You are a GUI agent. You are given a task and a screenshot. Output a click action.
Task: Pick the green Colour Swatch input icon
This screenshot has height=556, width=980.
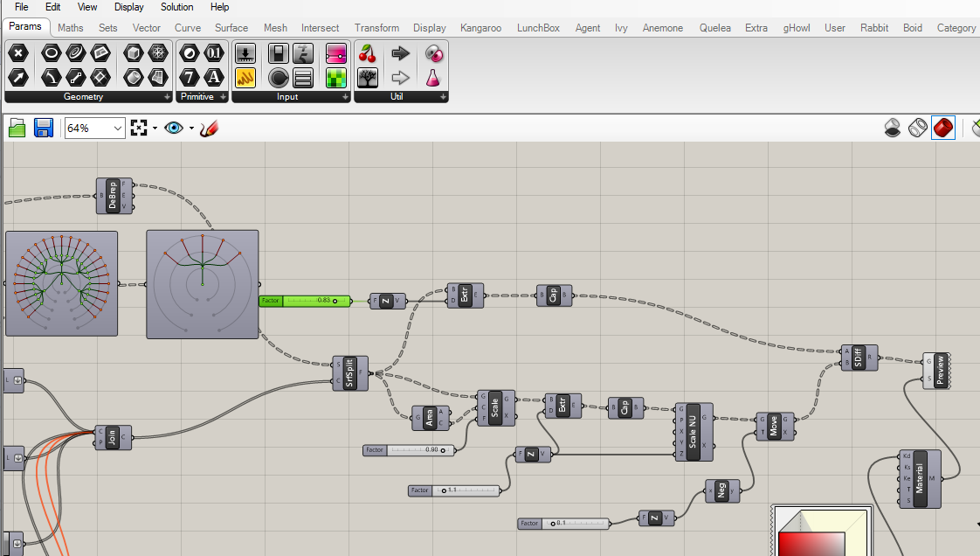pos(336,77)
